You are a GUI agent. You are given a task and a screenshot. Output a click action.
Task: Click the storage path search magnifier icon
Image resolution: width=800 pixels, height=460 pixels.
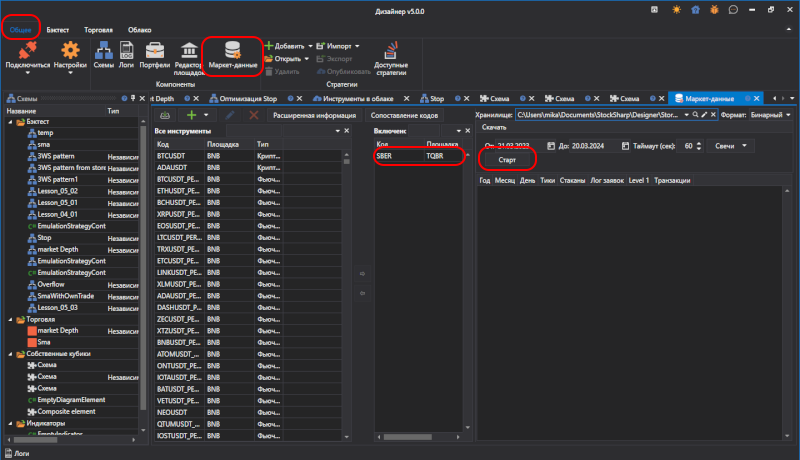pos(695,115)
